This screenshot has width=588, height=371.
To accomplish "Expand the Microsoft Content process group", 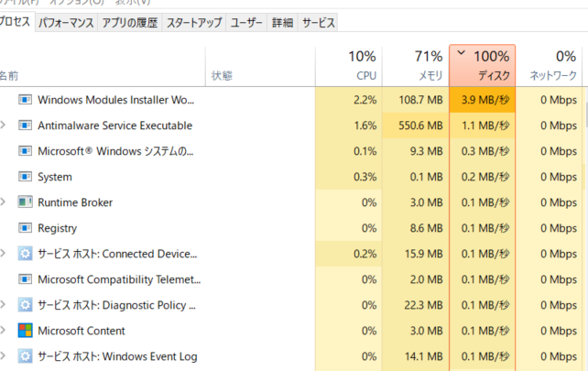I will pyautogui.click(x=3, y=330).
